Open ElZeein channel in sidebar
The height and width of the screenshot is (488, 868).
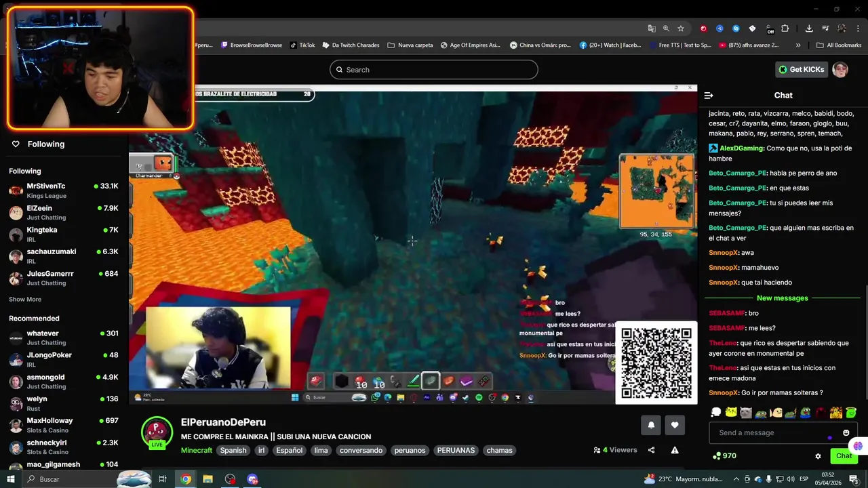(x=64, y=212)
